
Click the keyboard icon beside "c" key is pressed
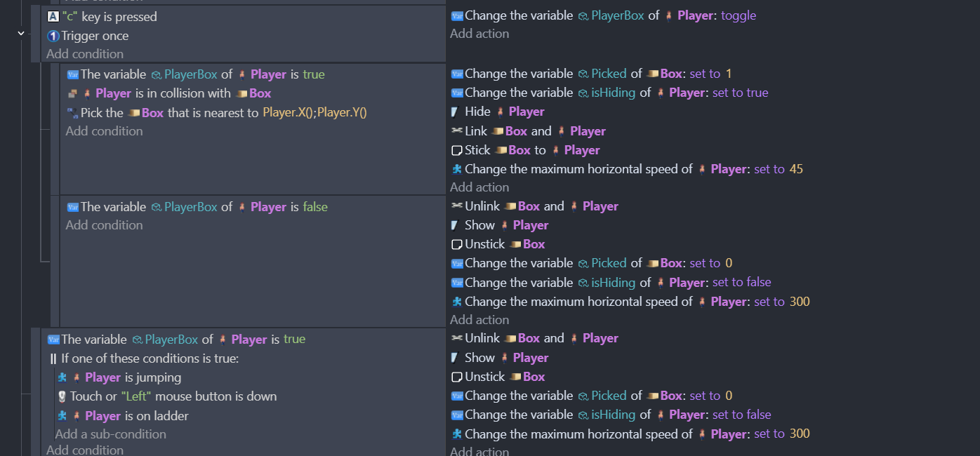click(53, 17)
